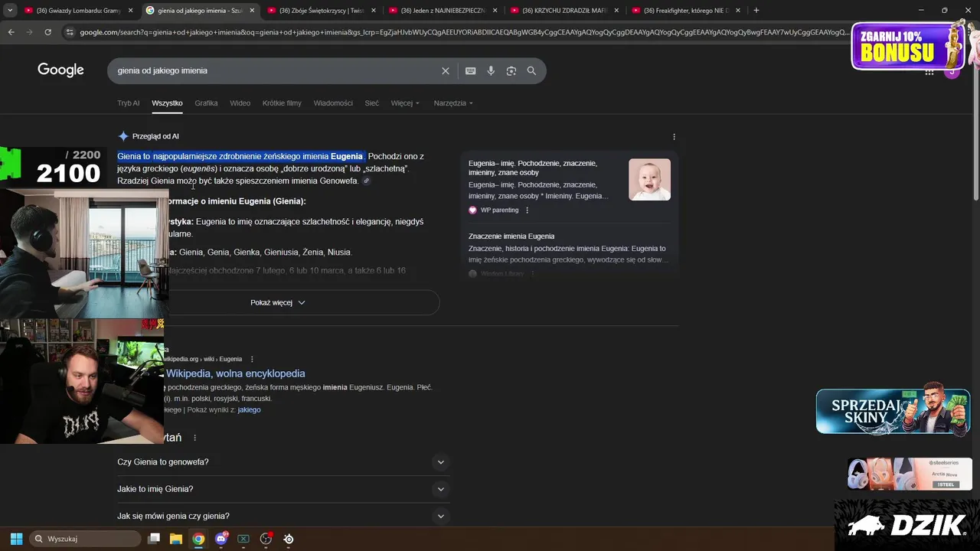
Task: Close the gienia od jakiego imienia tab
Action: pyautogui.click(x=252, y=10)
